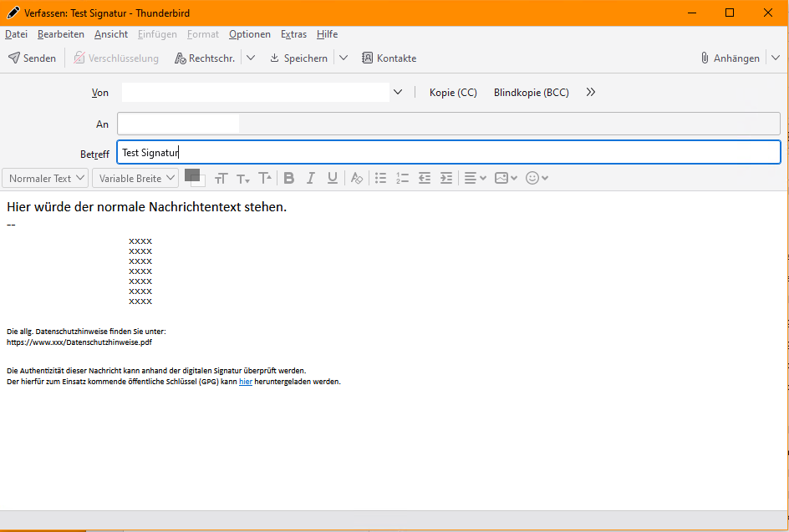789x532 pixels.
Task: Open the Optionen menu
Action: pos(250,34)
